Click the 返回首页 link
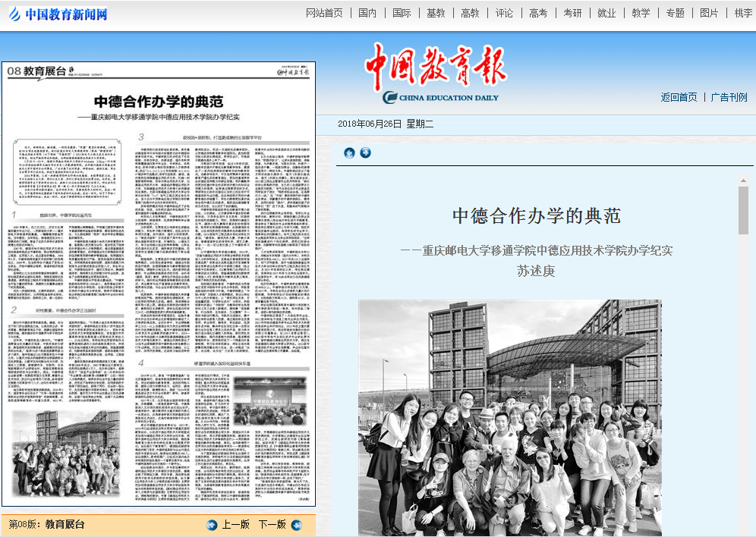The height and width of the screenshot is (537, 756). tap(679, 97)
